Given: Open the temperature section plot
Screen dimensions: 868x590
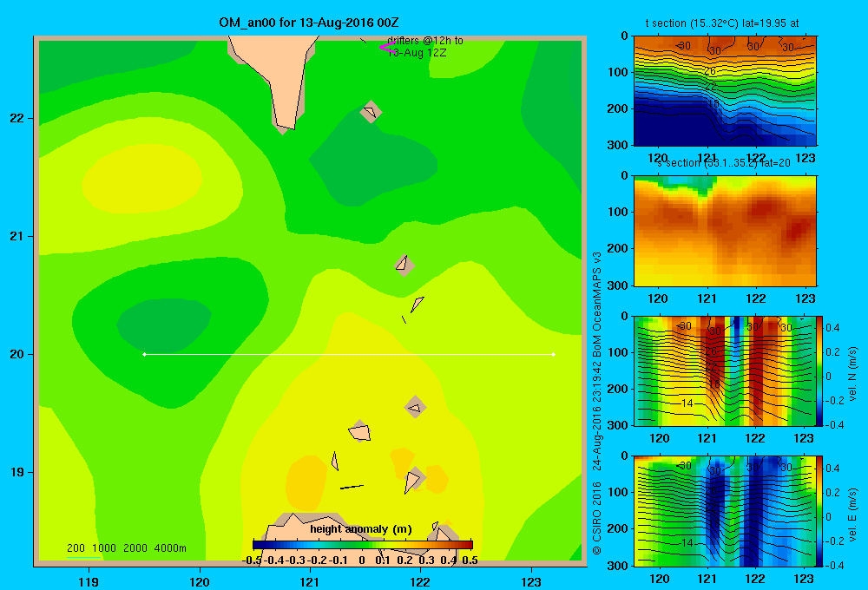Looking at the screenshot, I should (725, 91).
